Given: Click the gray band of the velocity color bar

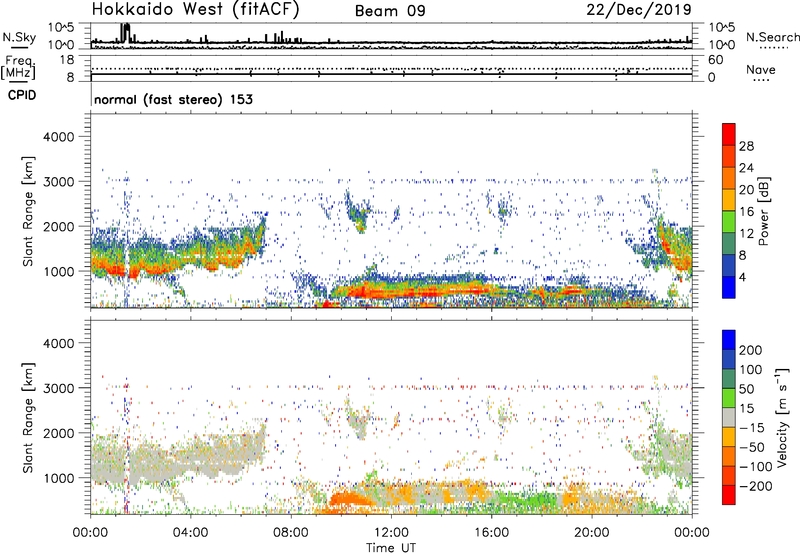Looking at the screenshot, I should point(729,418).
